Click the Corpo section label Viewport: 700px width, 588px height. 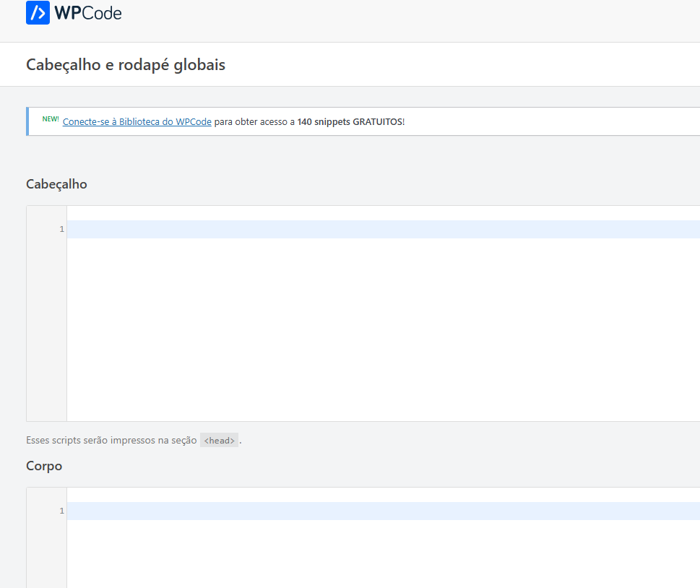[x=44, y=466]
